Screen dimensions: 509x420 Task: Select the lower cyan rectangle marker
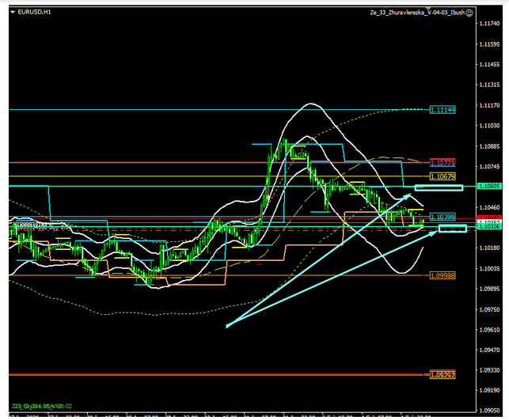[452, 229]
